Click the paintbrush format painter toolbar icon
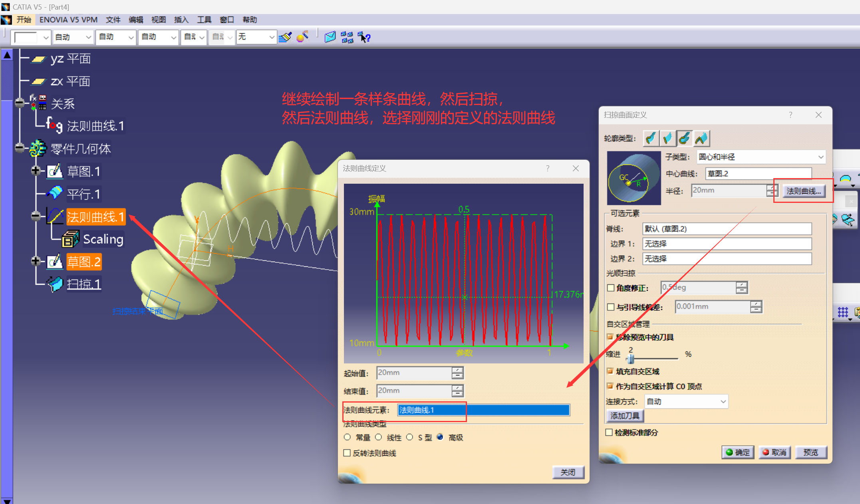 [285, 37]
